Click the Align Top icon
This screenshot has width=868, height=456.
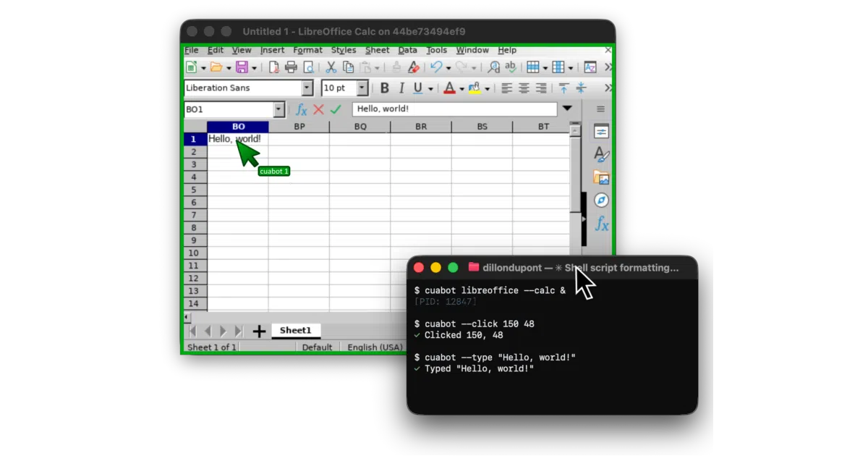[x=563, y=88]
